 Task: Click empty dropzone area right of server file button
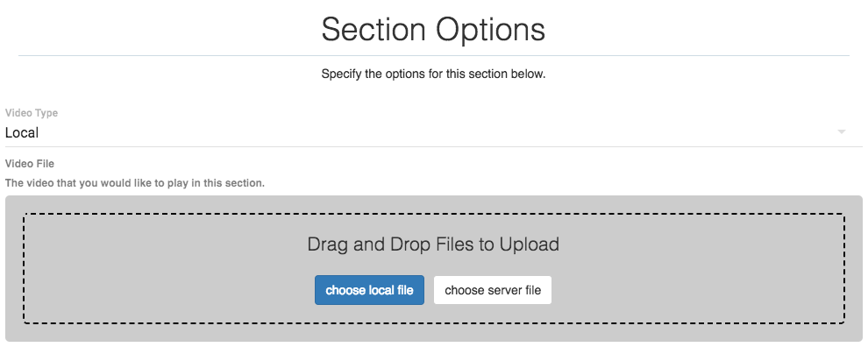701,290
